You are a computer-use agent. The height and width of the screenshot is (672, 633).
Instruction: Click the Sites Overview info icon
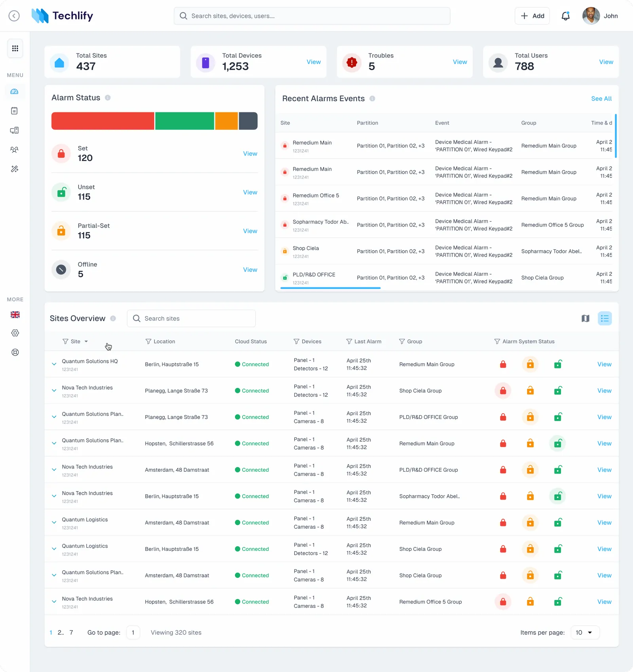[x=113, y=319]
